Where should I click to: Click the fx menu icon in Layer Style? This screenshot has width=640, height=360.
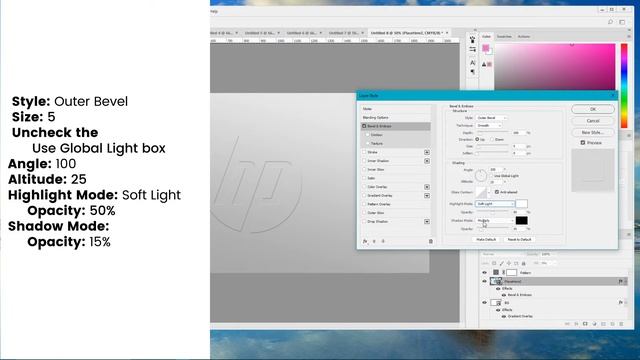pyautogui.click(x=365, y=241)
